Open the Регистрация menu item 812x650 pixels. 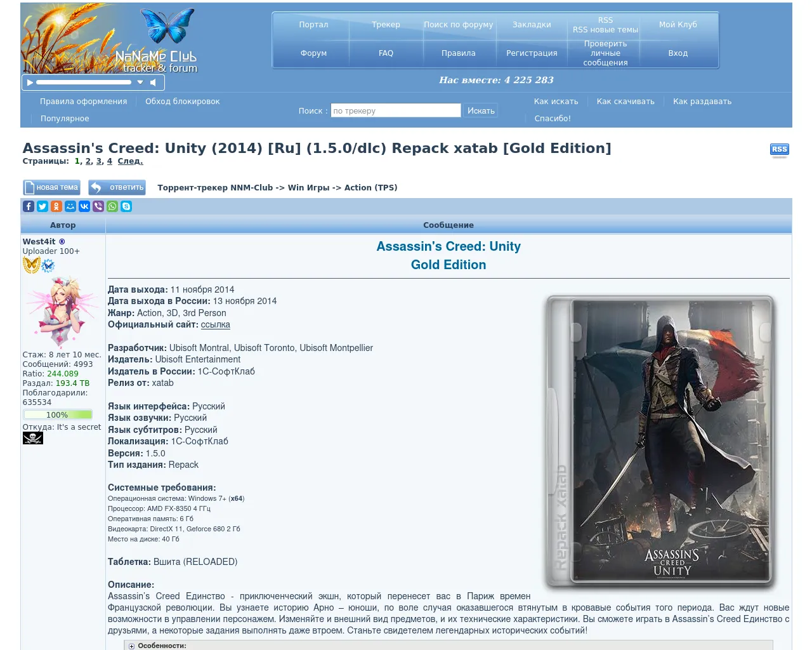point(532,53)
